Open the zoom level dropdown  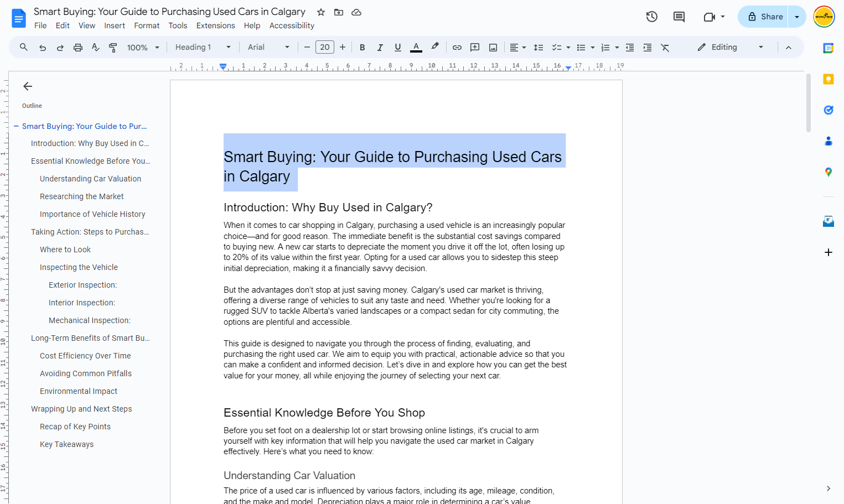coord(143,48)
